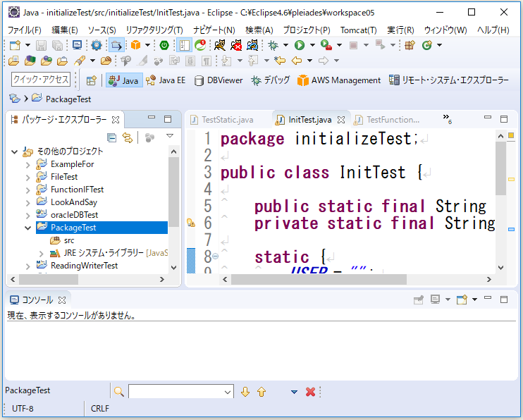Click Display Selected Console icon

point(435,299)
